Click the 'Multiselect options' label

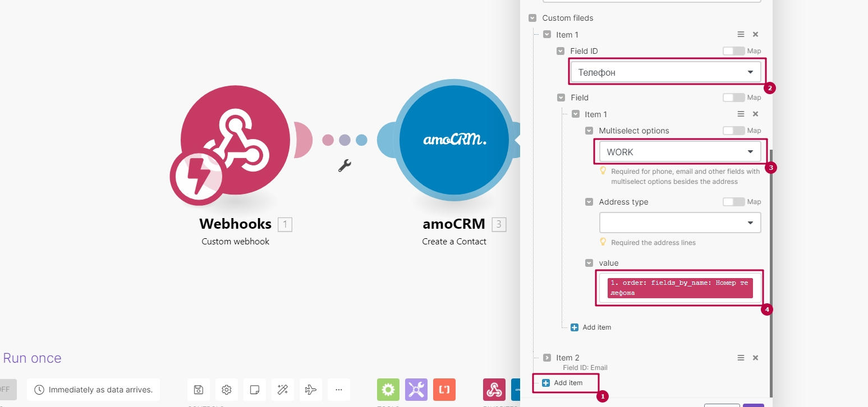(x=634, y=131)
